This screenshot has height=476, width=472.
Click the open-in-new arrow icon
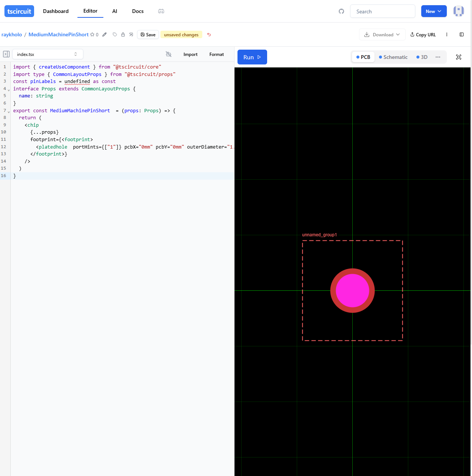(x=131, y=34)
